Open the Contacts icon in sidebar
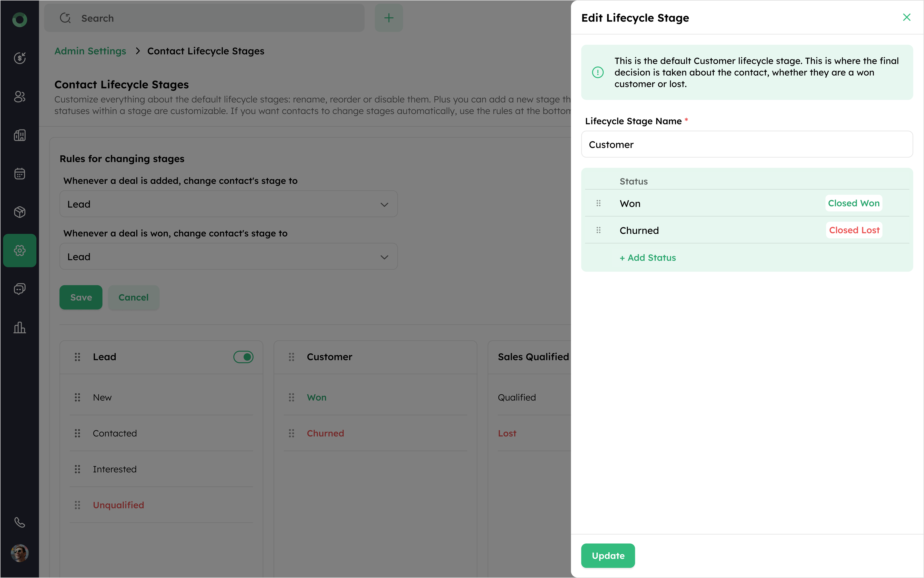 (x=19, y=97)
